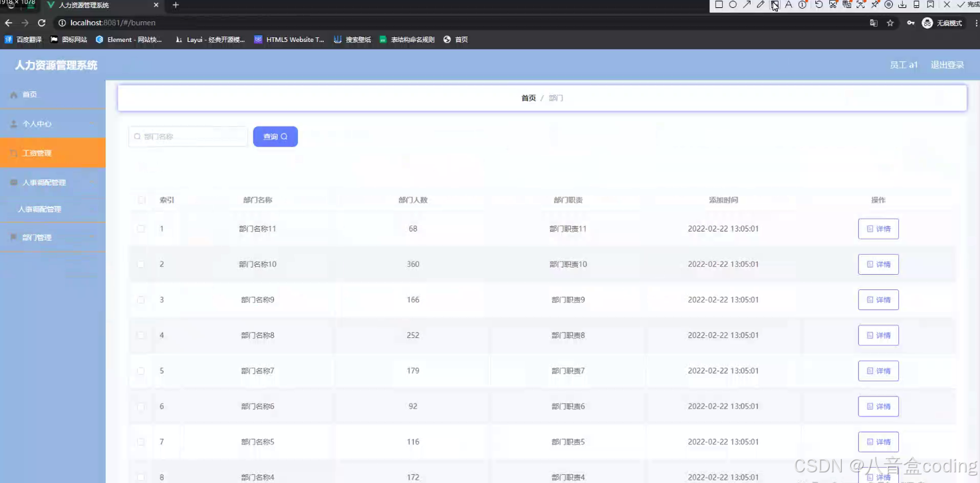Go to 首页 in the breadcrumb
This screenshot has width=980, height=483.
click(529, 98)
